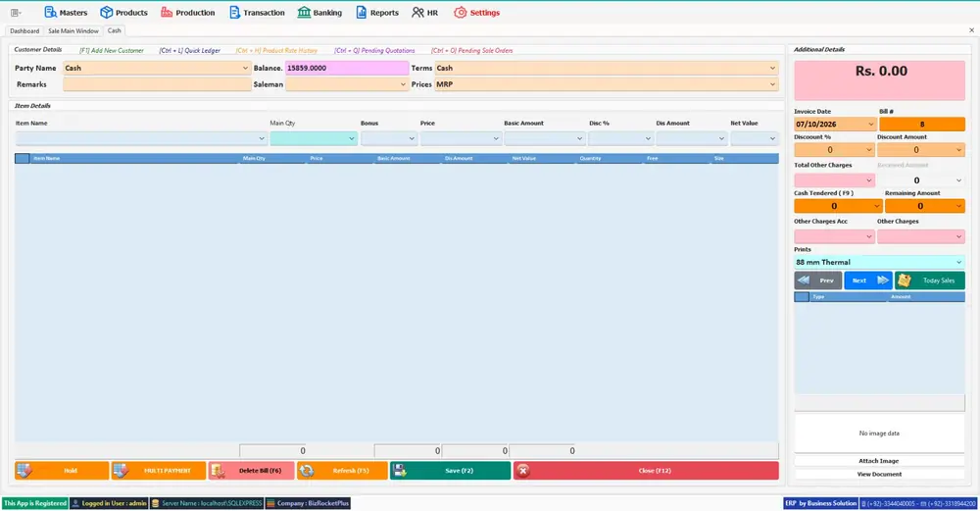Click the View Document button

click(x=879, y=474)
